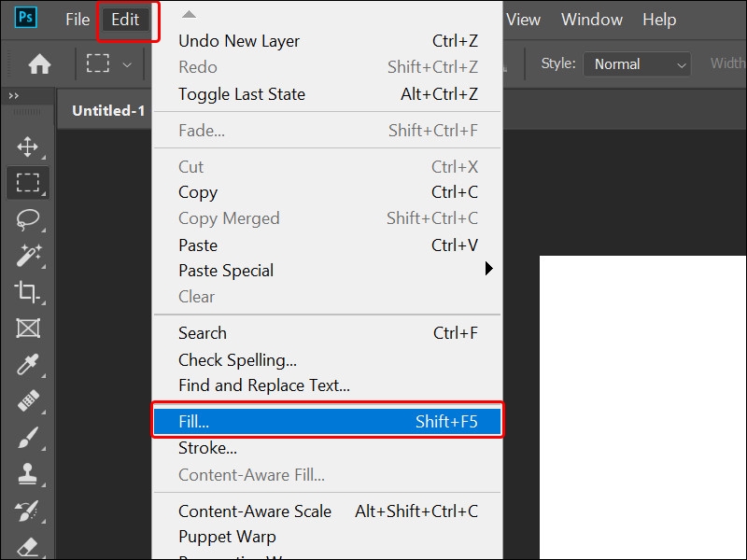The image size is (747, 560).
Task: Select the Lasso tool
Action: click(x=28, y=219)
